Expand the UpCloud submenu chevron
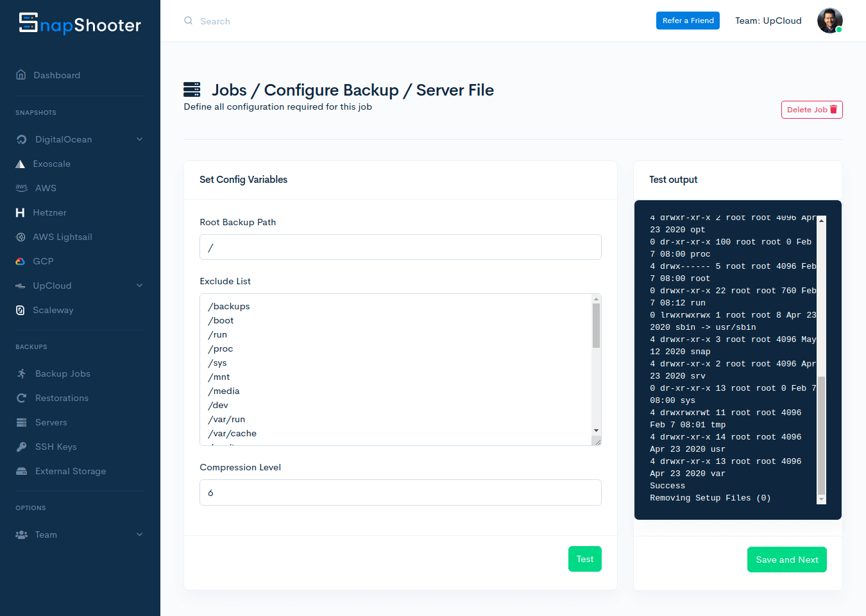Screen dimensions: 866x616 coord(139,286)
